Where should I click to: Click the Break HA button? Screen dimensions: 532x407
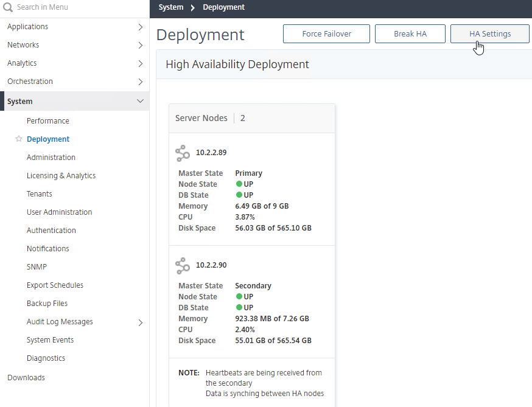pos(410,33)
